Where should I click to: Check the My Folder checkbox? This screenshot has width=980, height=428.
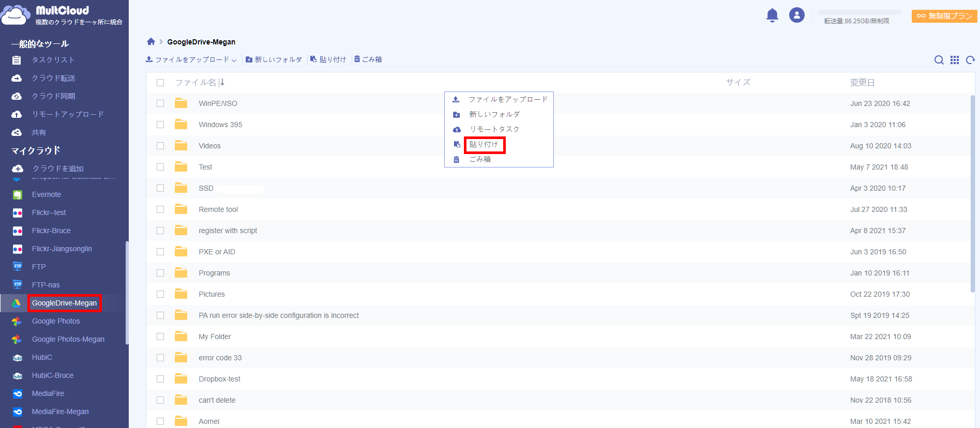160,337
